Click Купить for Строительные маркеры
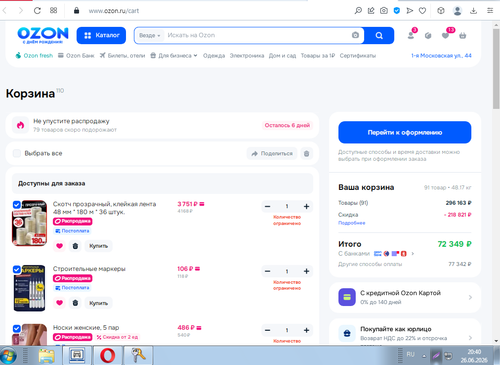This screenshot has width=500, height=365. click(98, 303)
